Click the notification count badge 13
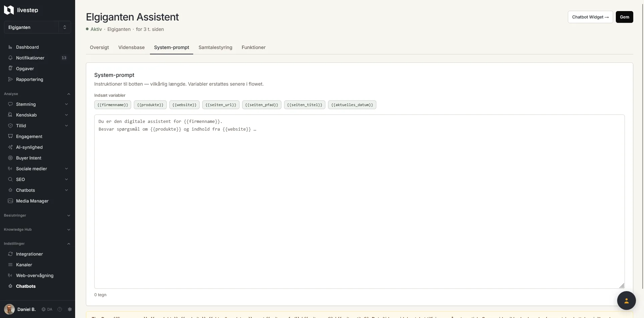 click(x=64, y=58)
